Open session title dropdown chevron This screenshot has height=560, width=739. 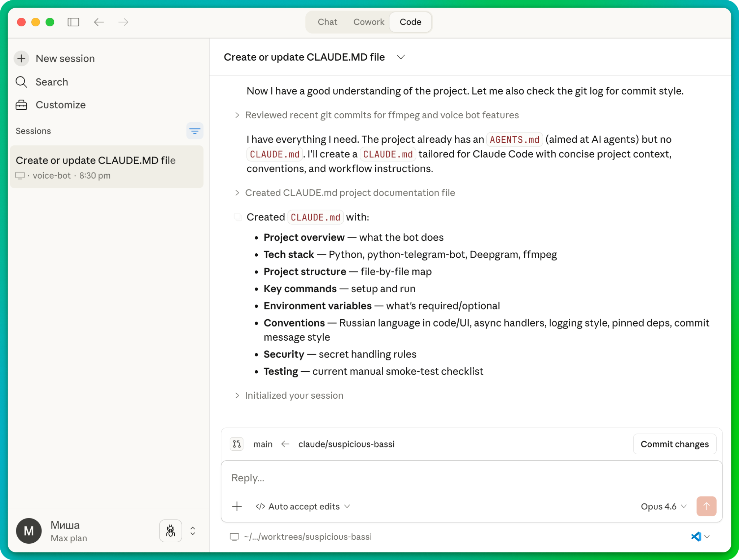tap(401, 57)
